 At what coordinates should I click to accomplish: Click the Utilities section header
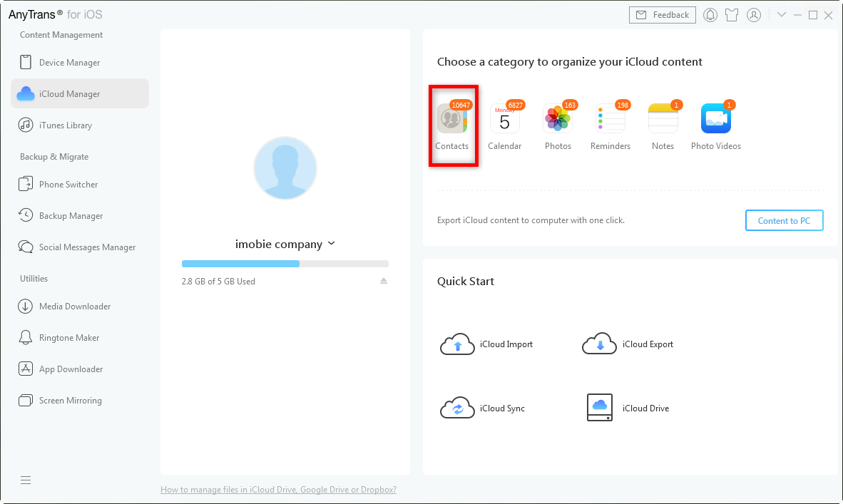coord(34,278)
